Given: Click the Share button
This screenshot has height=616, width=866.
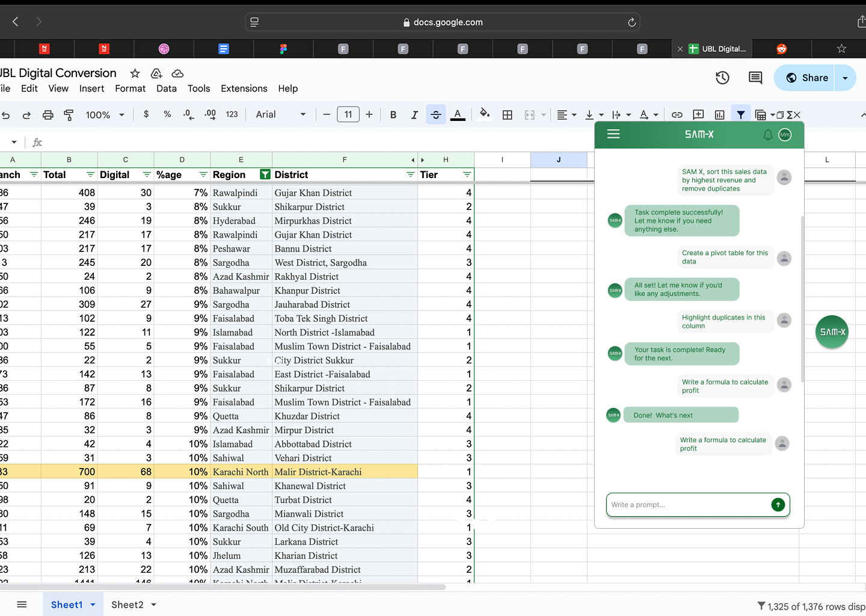Looking at the screenshot, I should pos(806,78).
